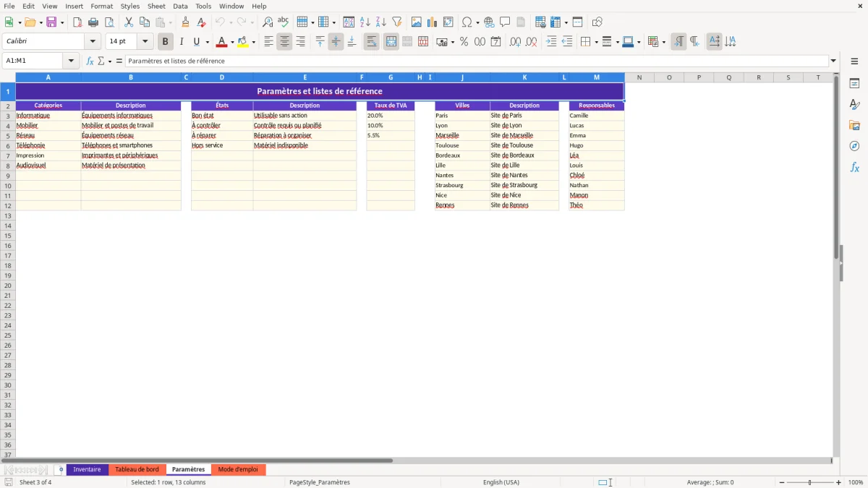Click Sort Descending icon
The width and height of the screenshot is (868, 488).
[381, 22]
